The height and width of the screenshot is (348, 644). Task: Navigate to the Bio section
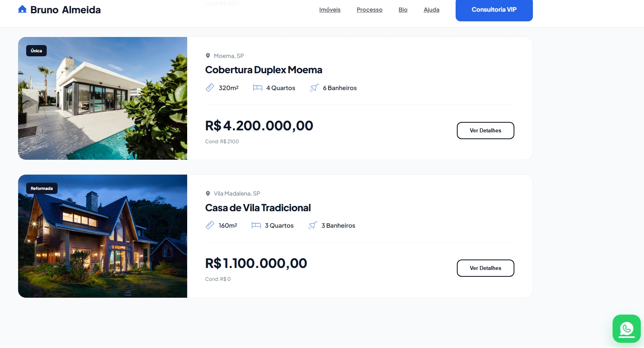coord(402,10)
